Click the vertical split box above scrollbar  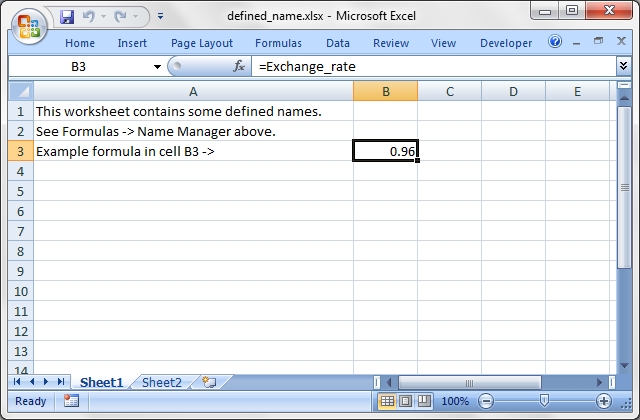tap(624, 85)
